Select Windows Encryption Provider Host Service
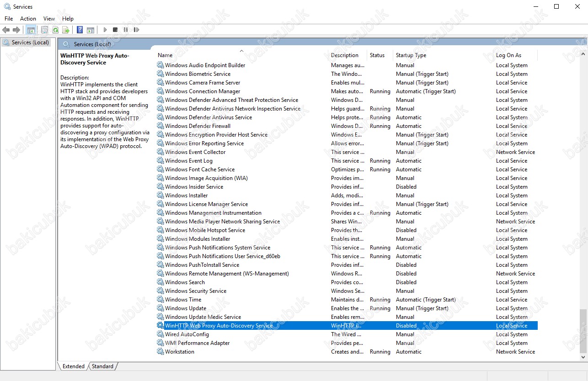 [x=347, y=135]
